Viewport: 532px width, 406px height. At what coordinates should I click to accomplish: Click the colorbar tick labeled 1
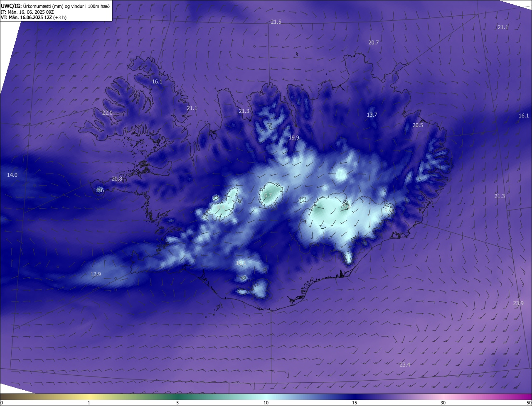[89, 403]
